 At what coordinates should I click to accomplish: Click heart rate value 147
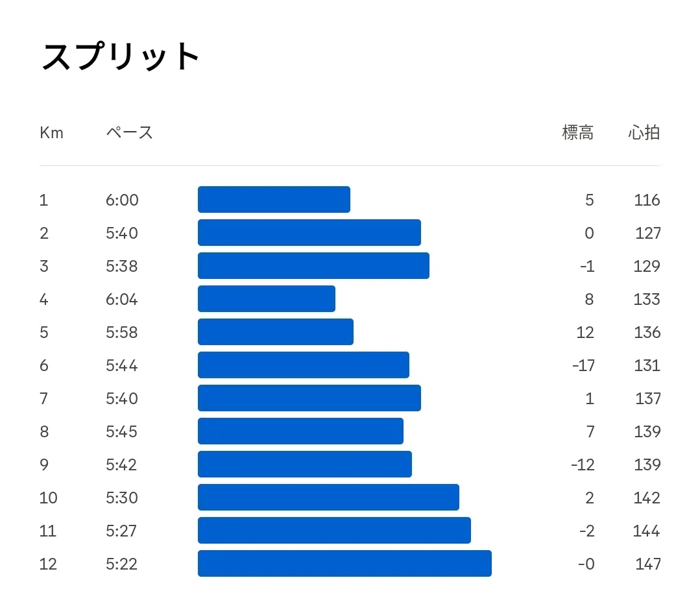[647, 564]
